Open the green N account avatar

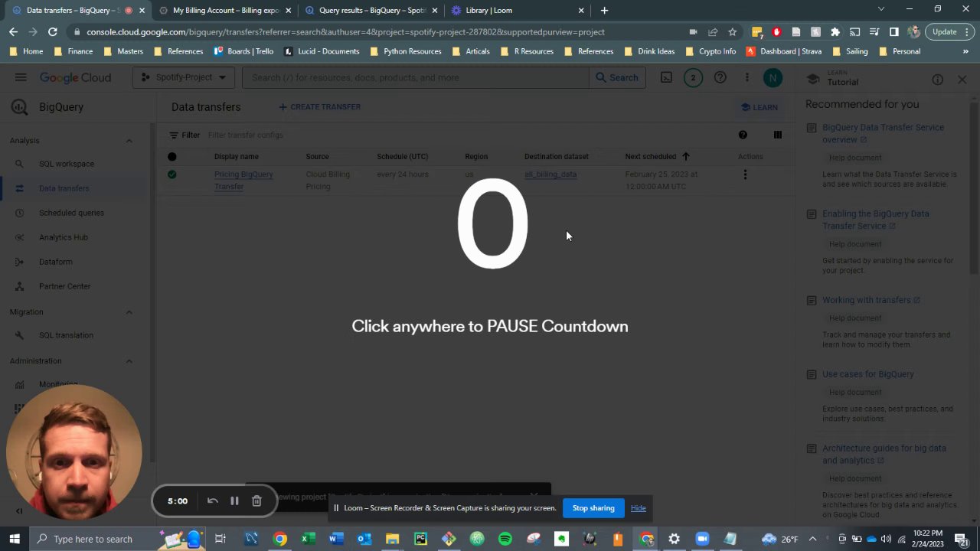[x=773, y=77]
